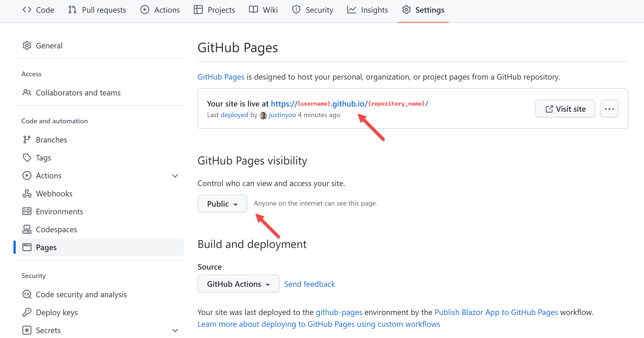
Task: Open the three-dots menu beside Visit site
Action: click(609, 109)
